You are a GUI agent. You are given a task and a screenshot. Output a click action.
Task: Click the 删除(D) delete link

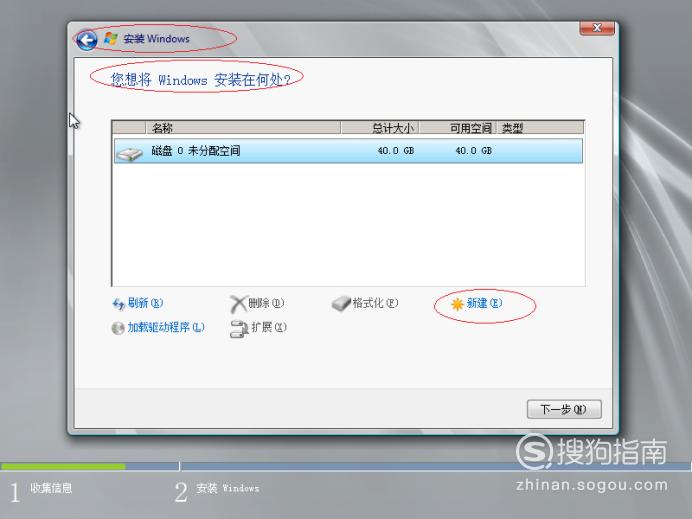266,303
